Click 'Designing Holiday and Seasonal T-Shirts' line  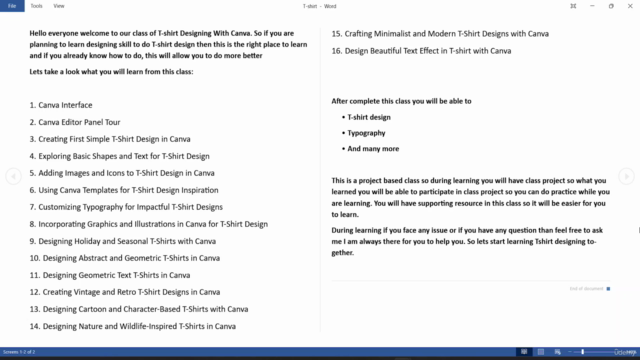coord(122,241)
